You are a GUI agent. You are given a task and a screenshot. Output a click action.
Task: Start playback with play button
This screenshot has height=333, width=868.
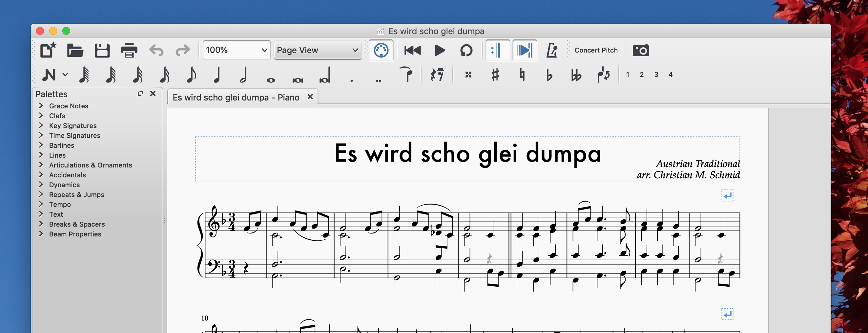coord(440,50)
